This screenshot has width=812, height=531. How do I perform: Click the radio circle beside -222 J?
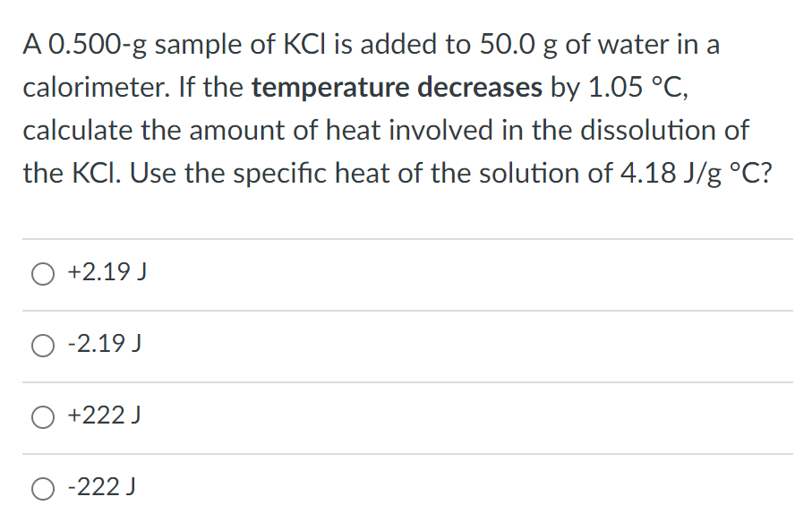tap(42, 487)
